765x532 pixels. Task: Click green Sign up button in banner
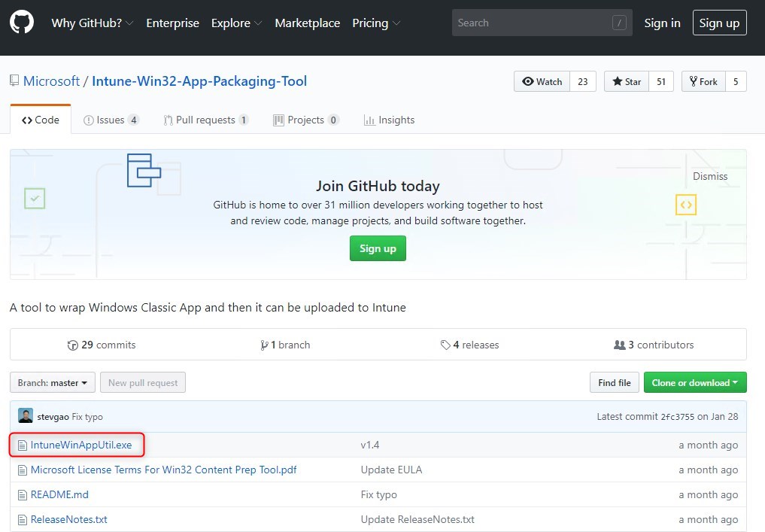378,248
